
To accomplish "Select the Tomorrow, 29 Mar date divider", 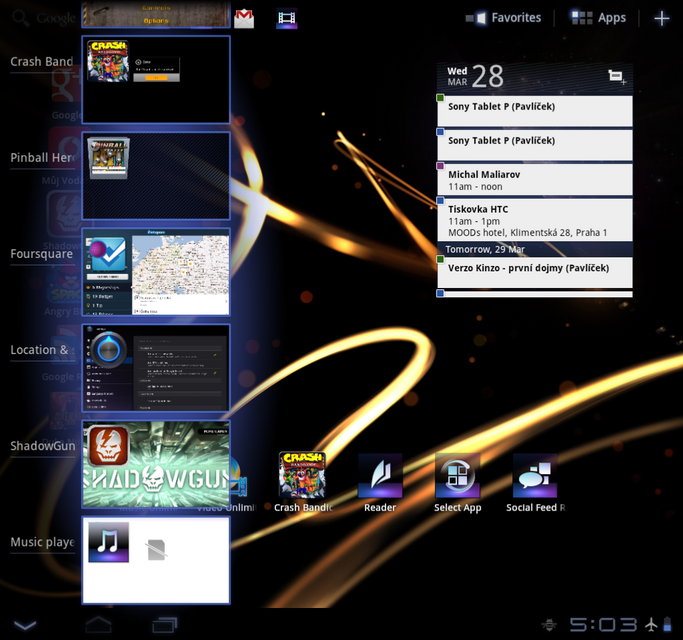I will pyautogui.click(x=534, y=250).
